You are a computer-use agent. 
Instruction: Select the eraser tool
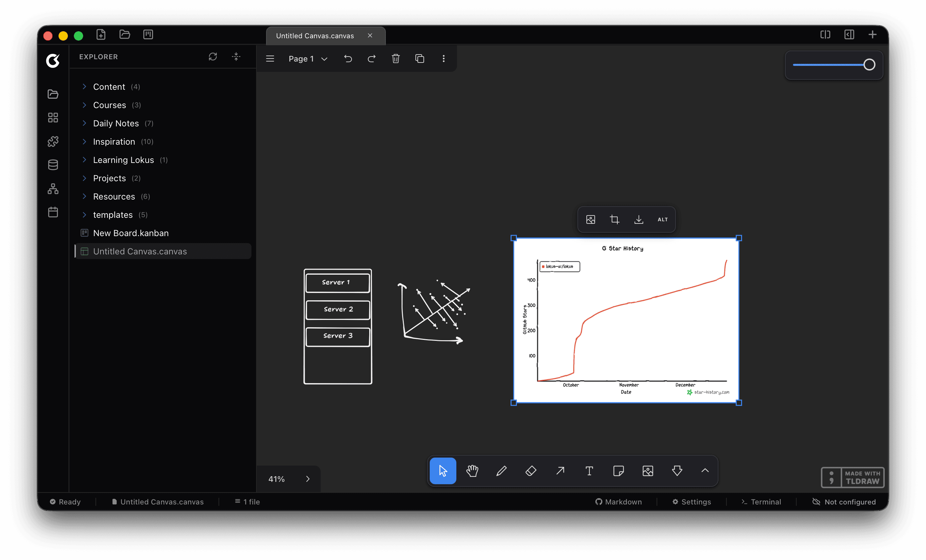click(531, 471)
